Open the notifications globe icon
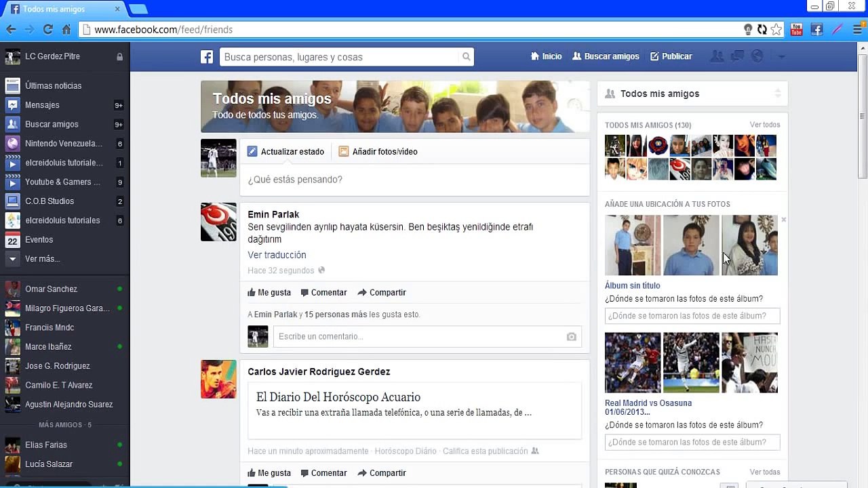The height and width of the screenshot is (488, 868). click(x=757, y=56)
